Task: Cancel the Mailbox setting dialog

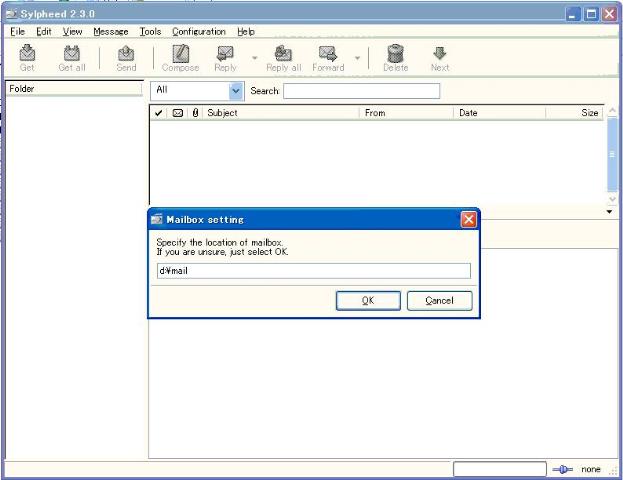Action: pyautogui.click(x=439, y=301)
